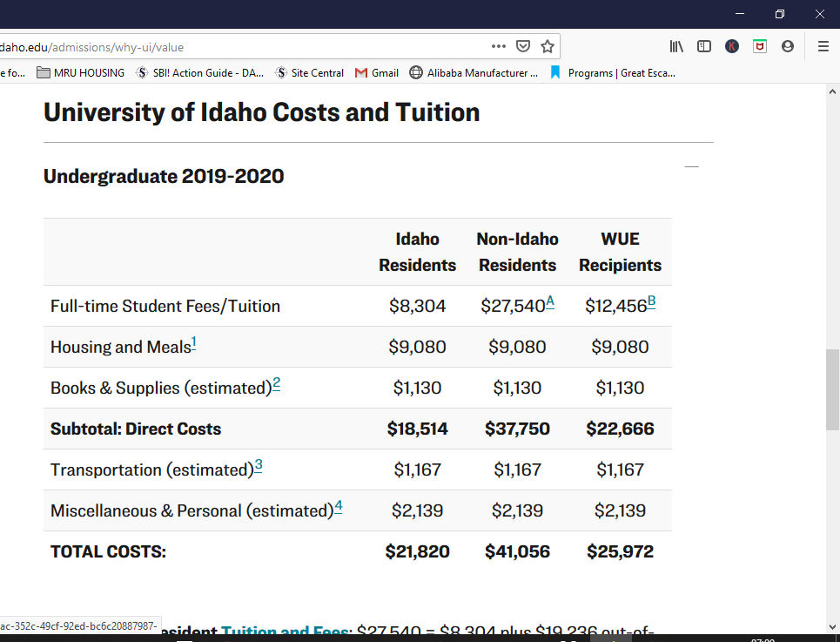Click University of Idaho Costs and Tuition heading
840x642 pixels.
261,112
